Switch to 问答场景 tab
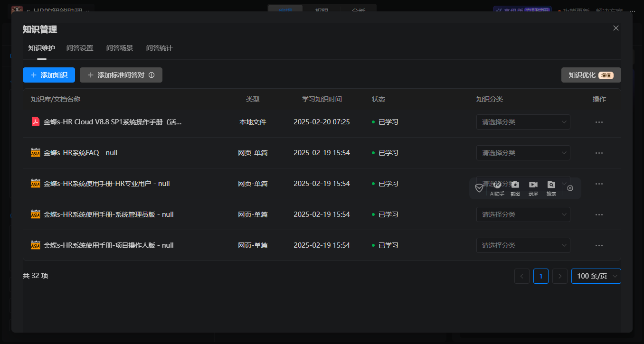644x344 pixels. click(120, 48)
